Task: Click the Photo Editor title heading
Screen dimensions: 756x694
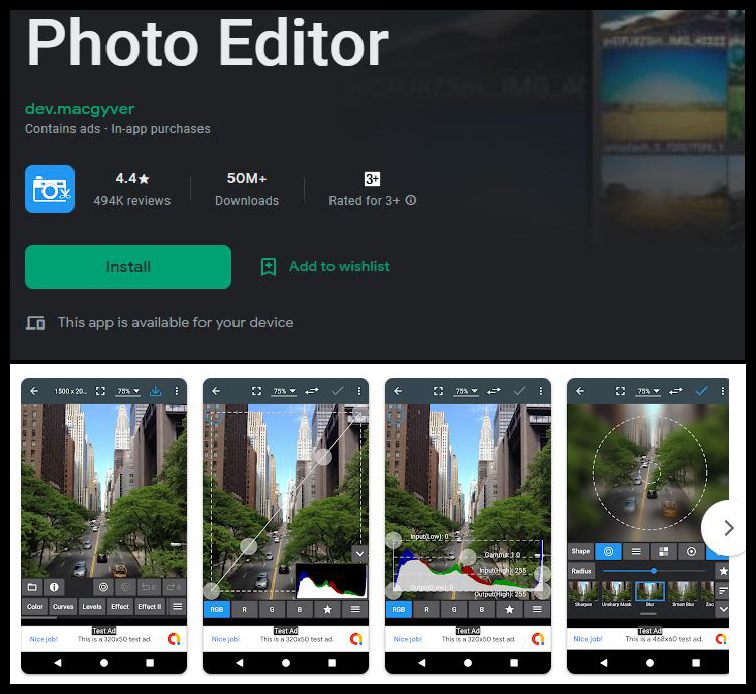Action: tap(207, 42)
